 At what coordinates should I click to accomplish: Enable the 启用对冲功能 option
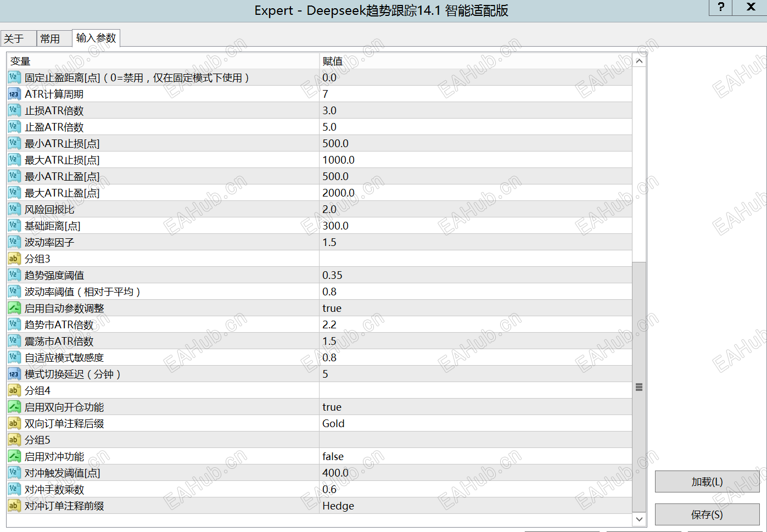tap(384, 456)
